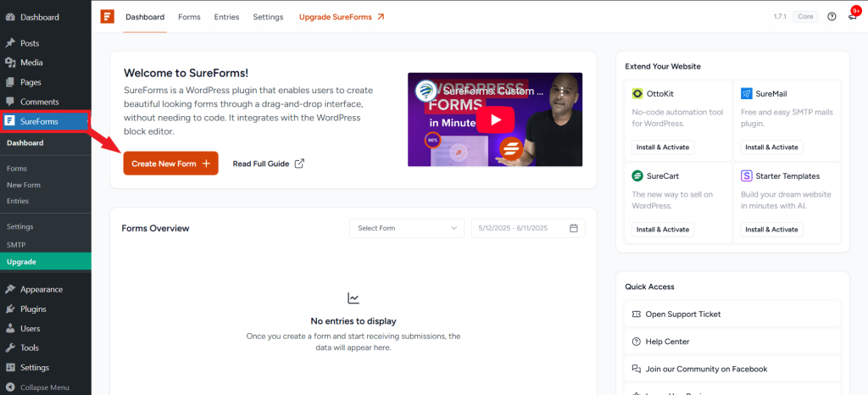
Task: Open Settings under SureForms sidebar submenu
Action: click(x=20, y=226)
